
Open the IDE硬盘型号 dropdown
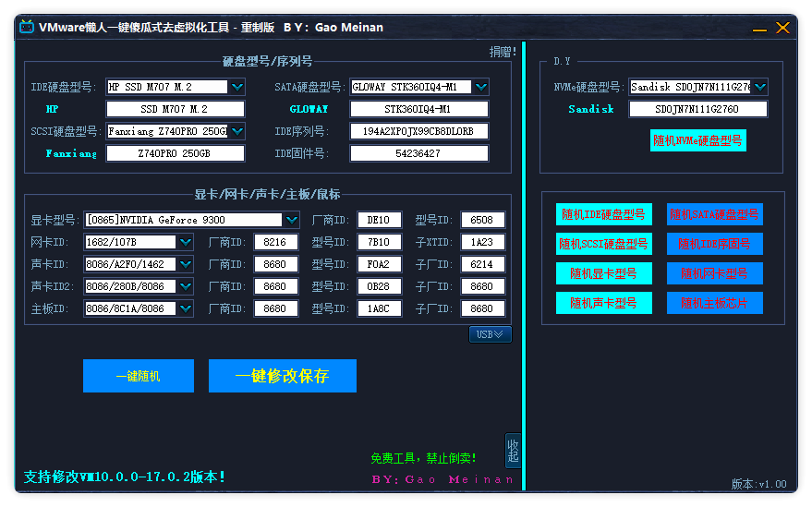point(237,87)
